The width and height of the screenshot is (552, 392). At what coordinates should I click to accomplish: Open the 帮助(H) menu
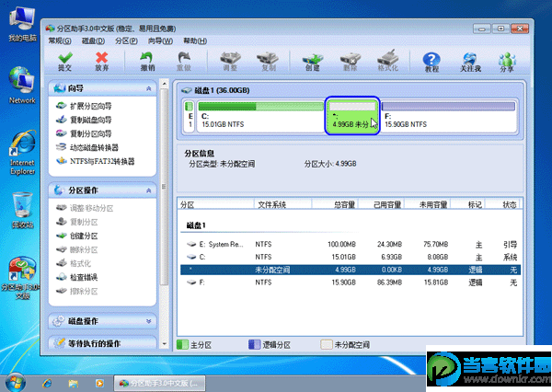coord(195,40)
